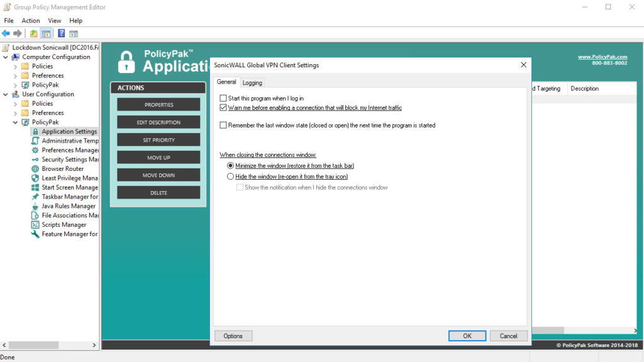Click the Computer Configuration node icon

point(16,57)
